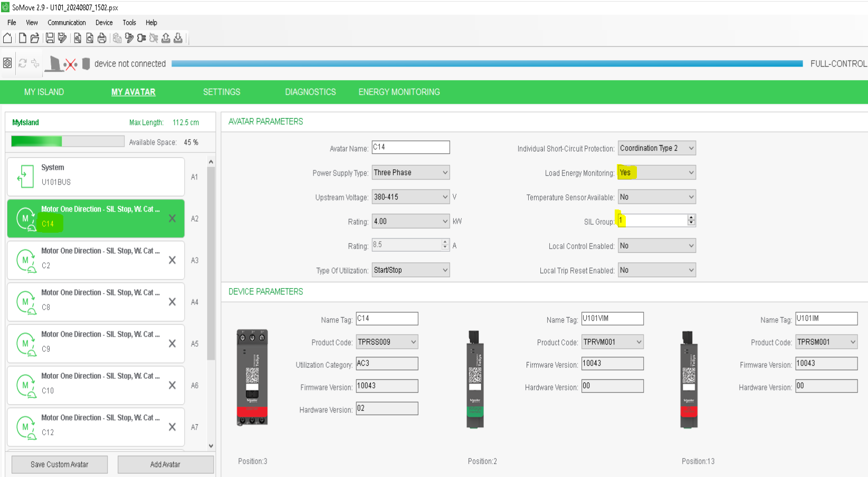Click the Rating amperes stepper arrows
The width and height of the screenshot is (868, 477).
tap(445, 245)
